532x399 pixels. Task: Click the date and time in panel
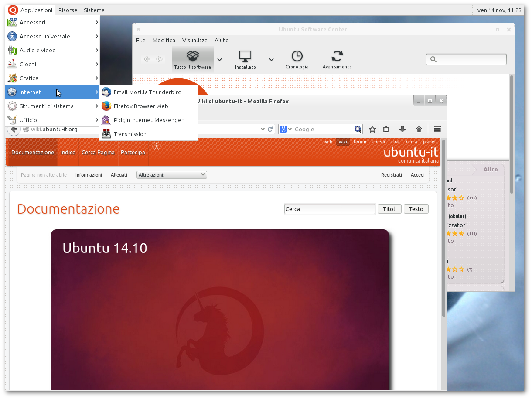[x=499, y=10]
